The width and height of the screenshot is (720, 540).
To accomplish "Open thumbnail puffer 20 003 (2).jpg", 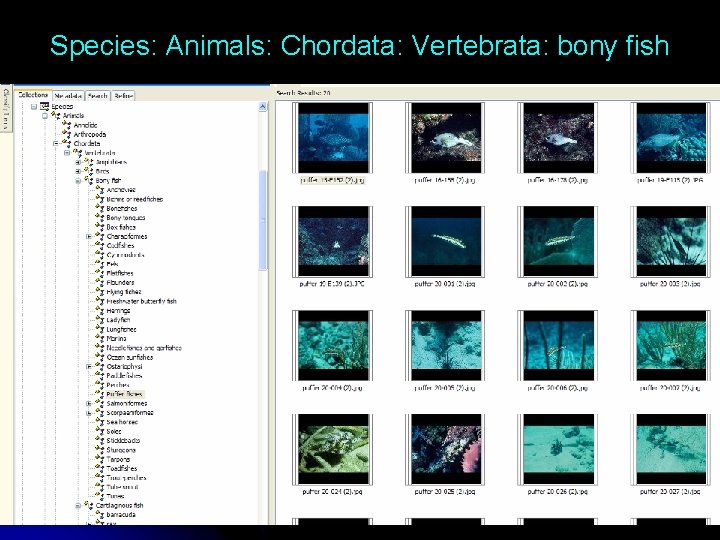I will point(670,242).
